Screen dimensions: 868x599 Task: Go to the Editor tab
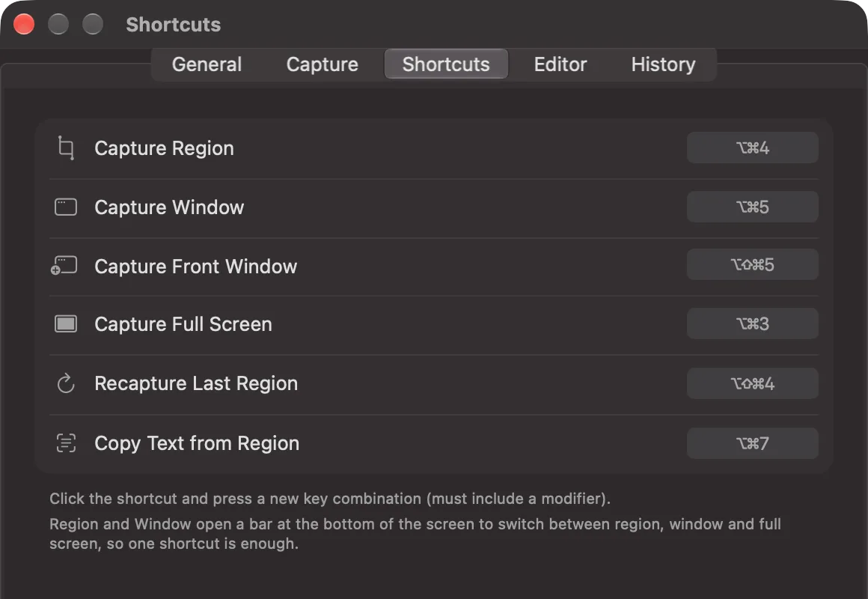point(560,64)
